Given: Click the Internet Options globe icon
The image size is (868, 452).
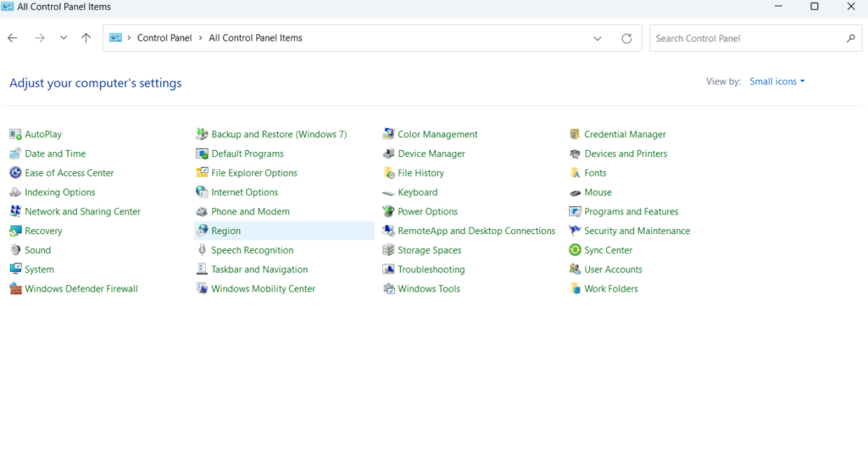Looking at the screenshot, I should tap(202, 193).
